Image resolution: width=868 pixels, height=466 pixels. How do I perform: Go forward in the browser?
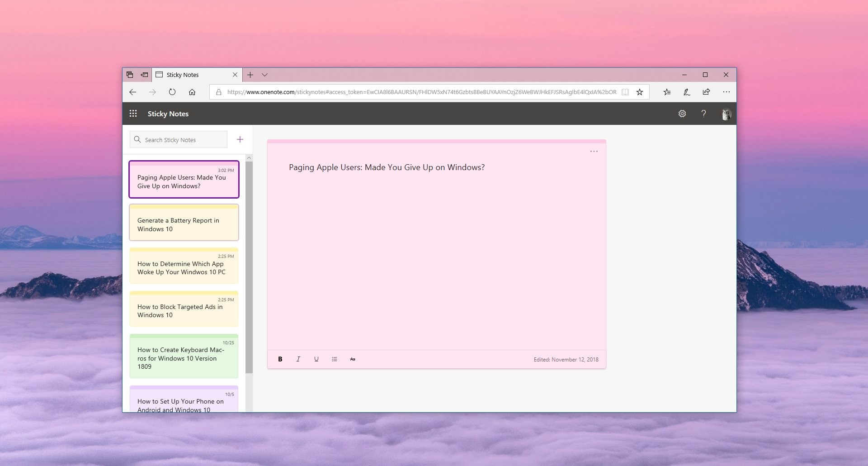[152, 92]
